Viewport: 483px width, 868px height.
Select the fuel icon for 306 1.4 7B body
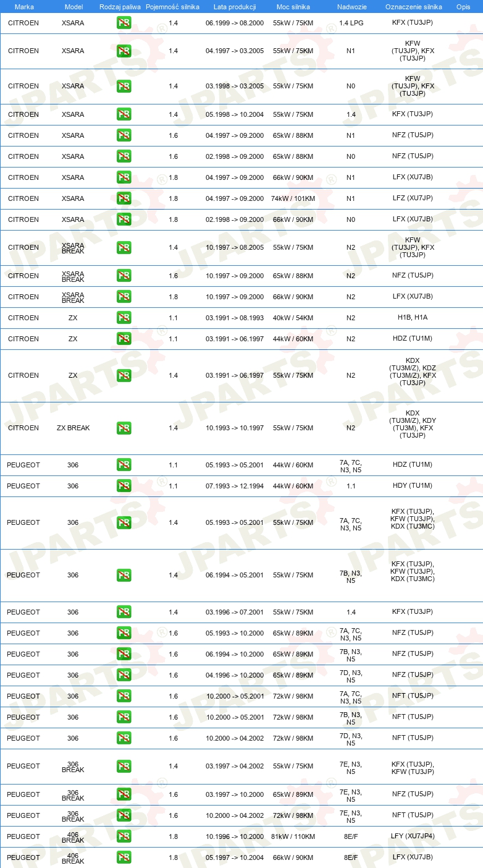pos(124,575)
